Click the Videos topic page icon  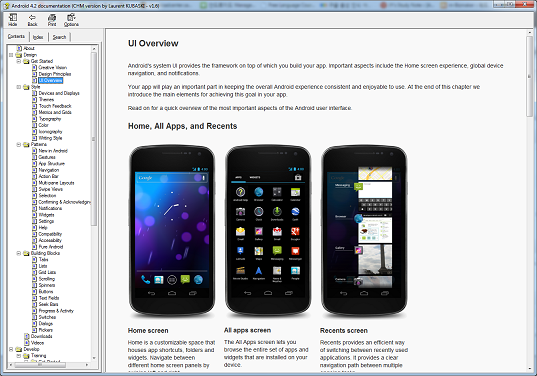tap(26, 343)
